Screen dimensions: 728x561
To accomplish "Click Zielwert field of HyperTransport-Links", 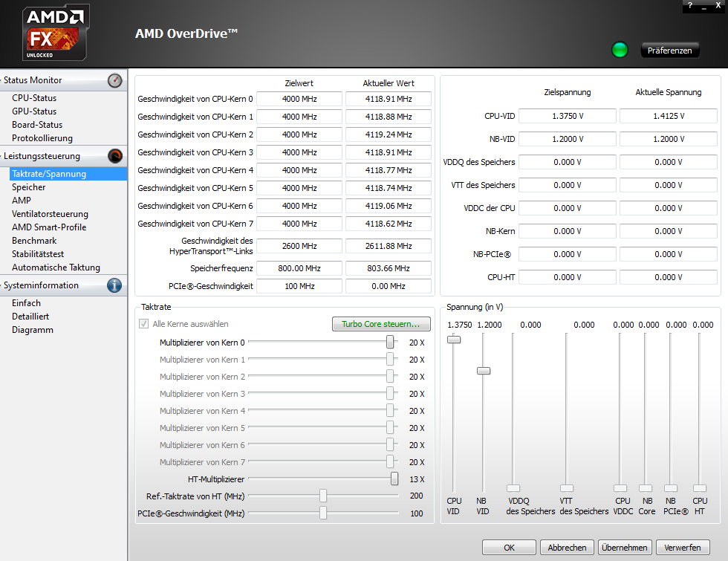I will coord(299,246).
